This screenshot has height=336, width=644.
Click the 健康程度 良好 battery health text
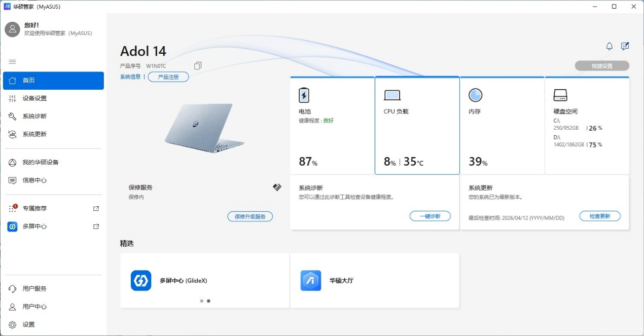click(x=316, y=121)
